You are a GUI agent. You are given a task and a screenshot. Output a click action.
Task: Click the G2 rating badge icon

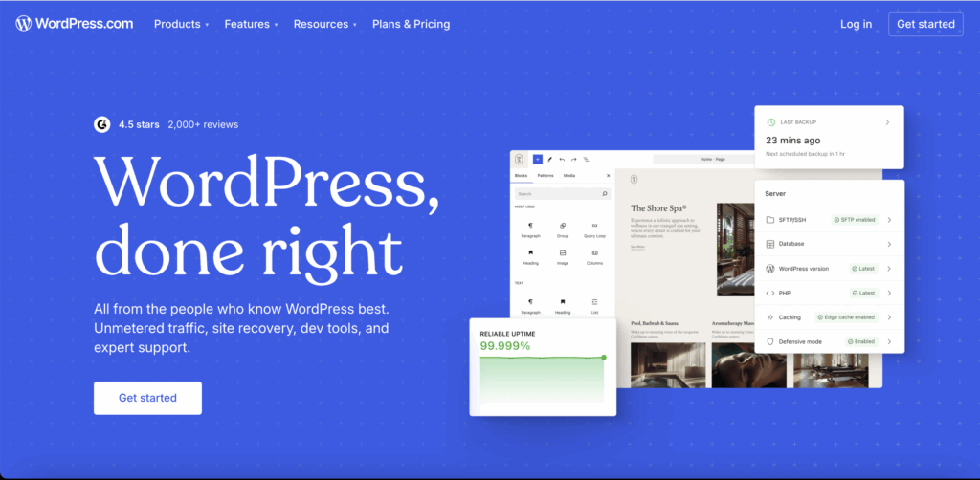(101, 124)
